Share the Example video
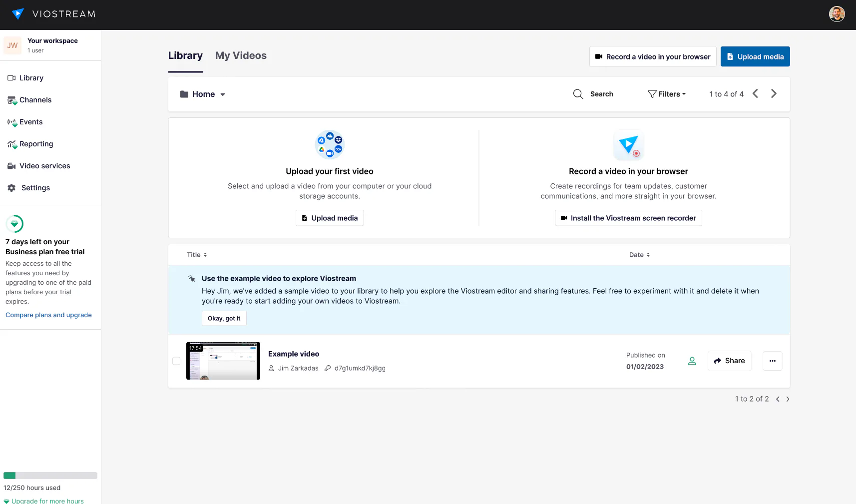856x504 pixels. coord(730,361)
